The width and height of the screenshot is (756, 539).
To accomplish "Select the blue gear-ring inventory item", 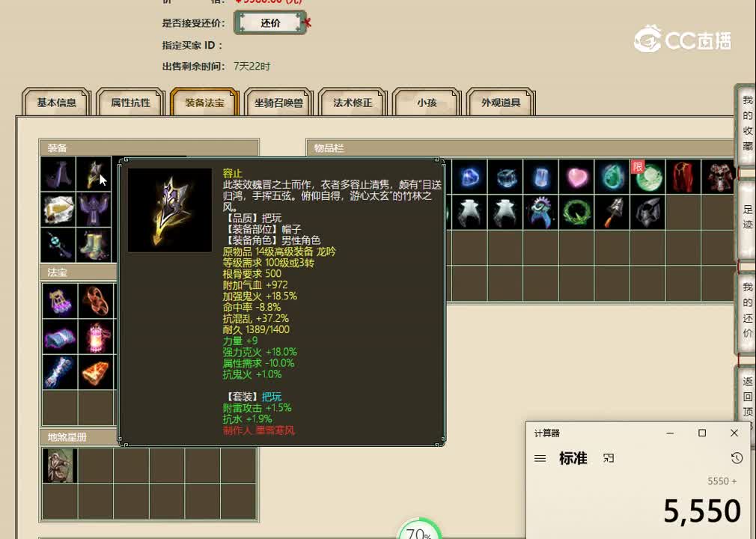I will [x=541, y=213].
